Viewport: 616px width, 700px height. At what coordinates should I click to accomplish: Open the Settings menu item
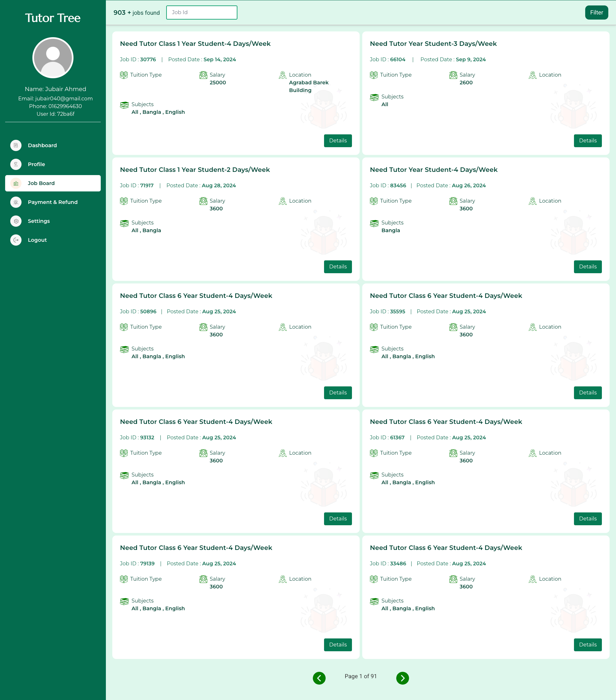pos(39,221)
